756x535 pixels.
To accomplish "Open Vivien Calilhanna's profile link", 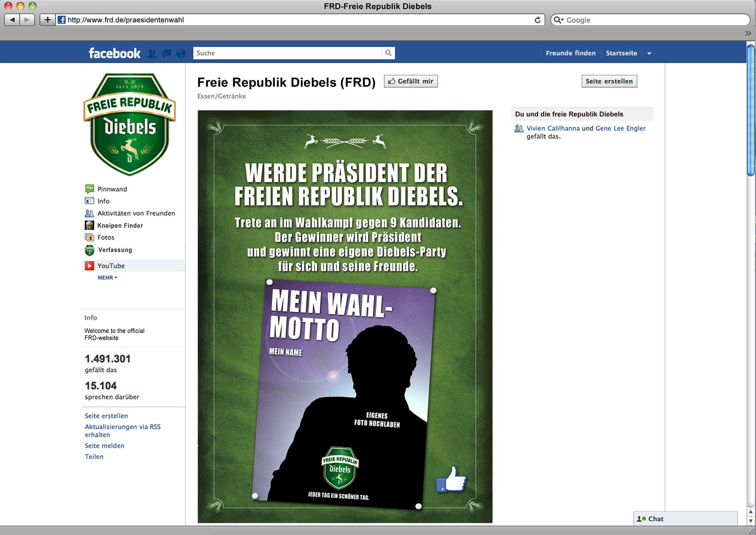I will point(553,128).
